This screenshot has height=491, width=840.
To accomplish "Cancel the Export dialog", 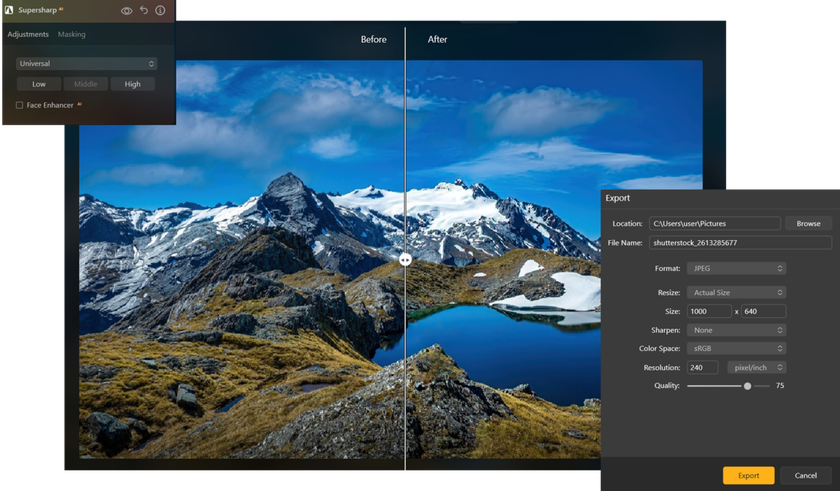I will coord(806,475).
